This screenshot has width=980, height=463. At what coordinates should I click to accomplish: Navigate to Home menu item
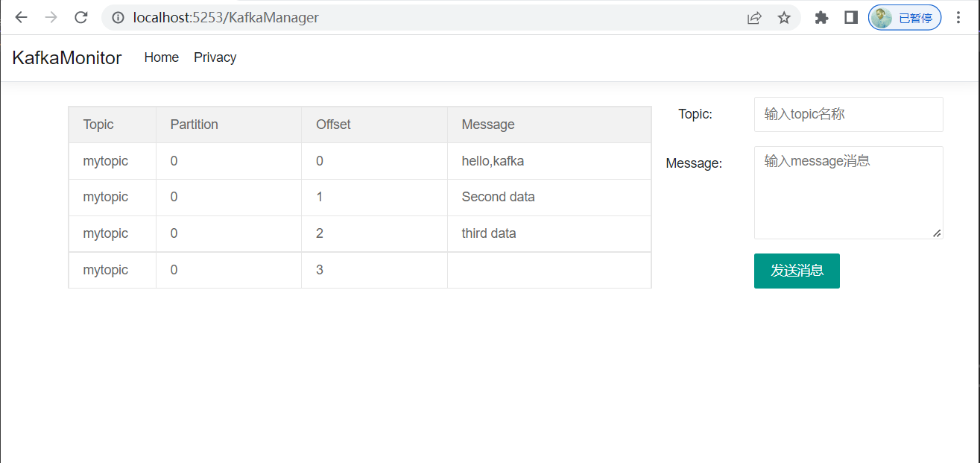[x=162, y=57]
